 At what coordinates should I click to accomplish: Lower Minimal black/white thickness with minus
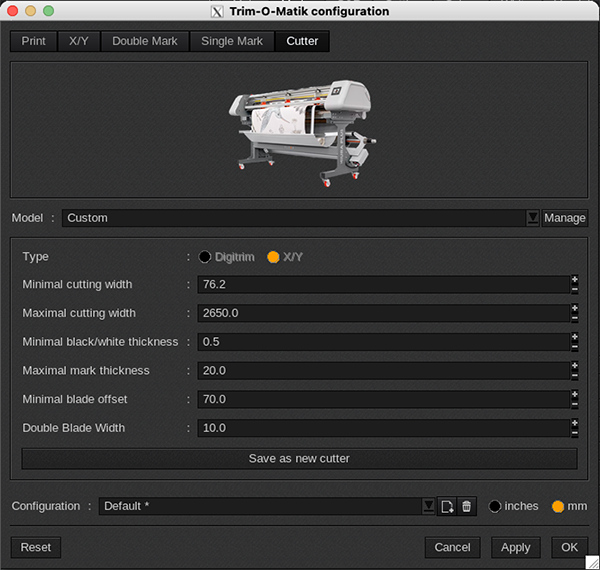574,347
